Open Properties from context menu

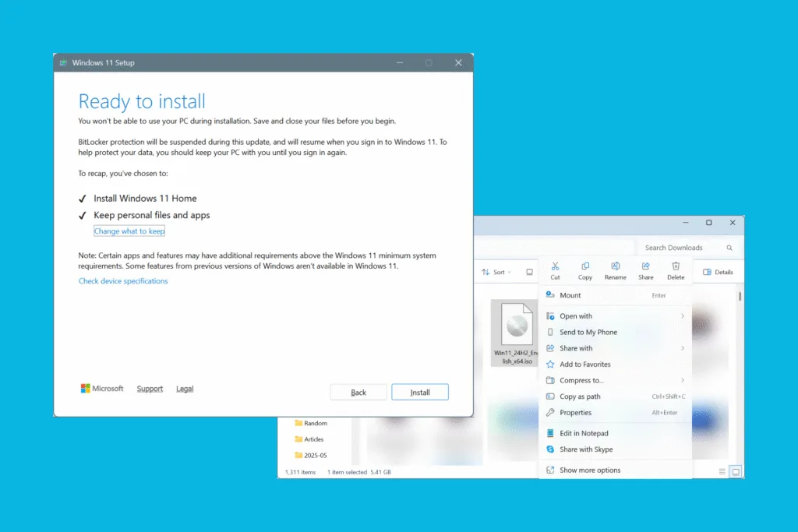[616, 413]
